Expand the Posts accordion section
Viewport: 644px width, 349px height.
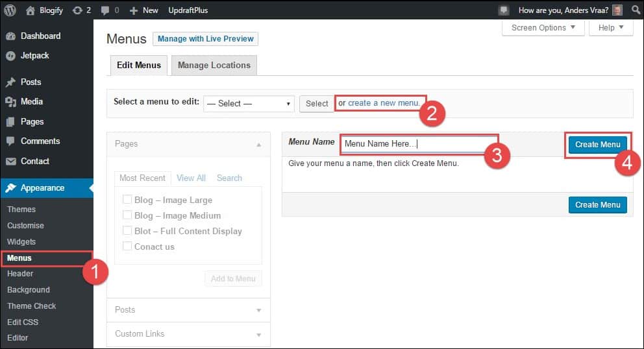[188, 310]
